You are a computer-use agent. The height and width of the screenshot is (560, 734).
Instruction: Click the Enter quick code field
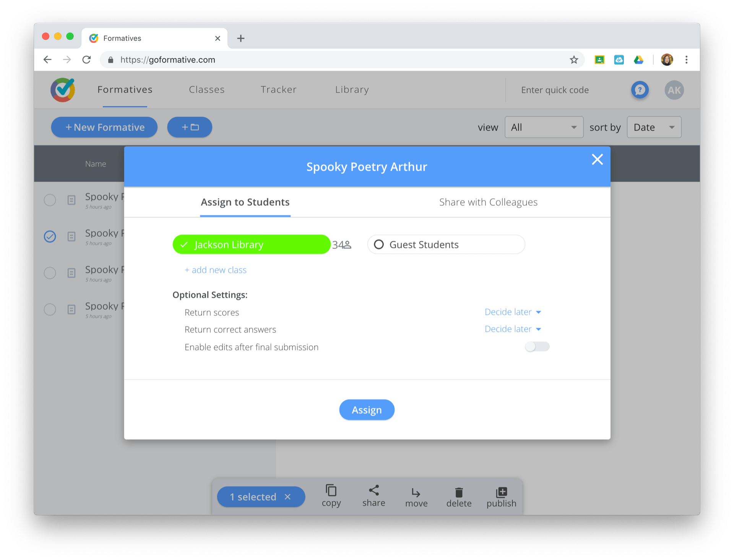(555, 90)
